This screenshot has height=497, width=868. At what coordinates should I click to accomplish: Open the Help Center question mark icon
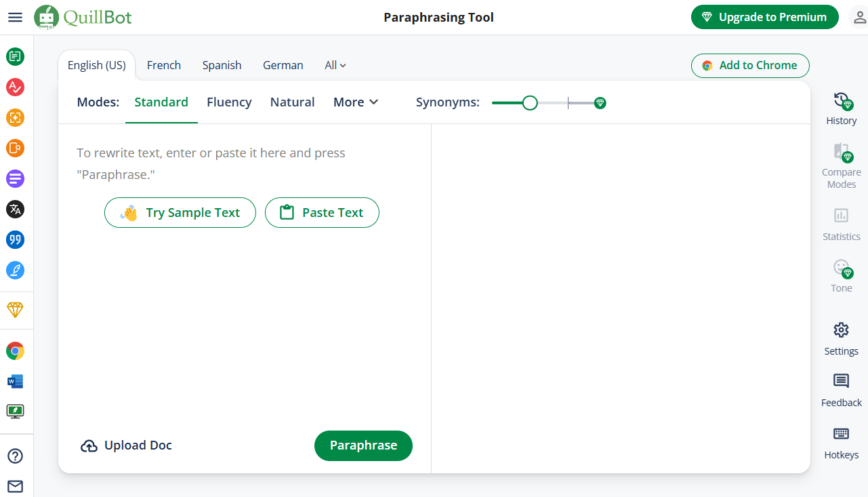coord(15,456)
